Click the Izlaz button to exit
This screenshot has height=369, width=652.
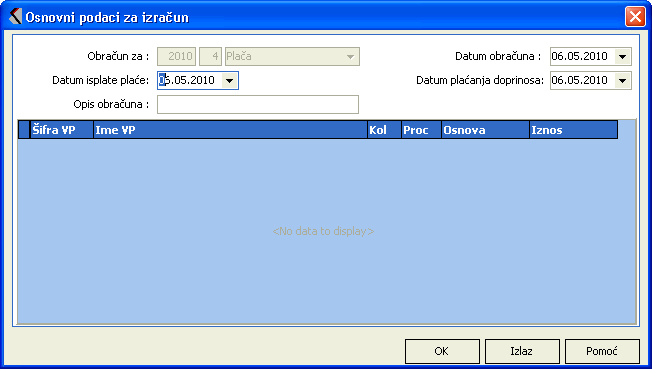[x=522, y=351]
